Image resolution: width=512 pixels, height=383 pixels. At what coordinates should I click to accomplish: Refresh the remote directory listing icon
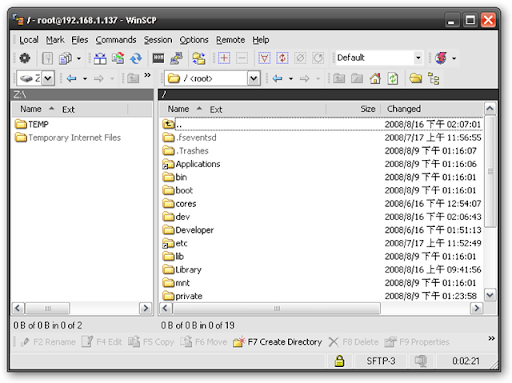pyautogui.click(x=393, y=79)
